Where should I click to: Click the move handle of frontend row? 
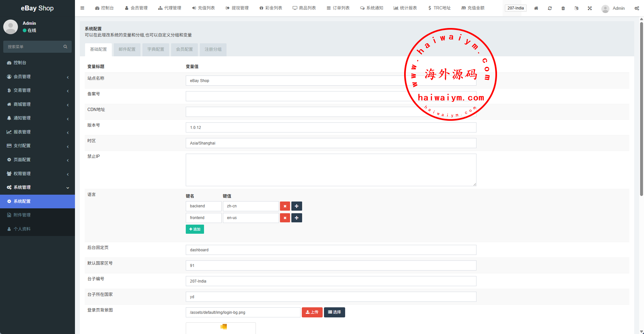(x=297, y=218)
